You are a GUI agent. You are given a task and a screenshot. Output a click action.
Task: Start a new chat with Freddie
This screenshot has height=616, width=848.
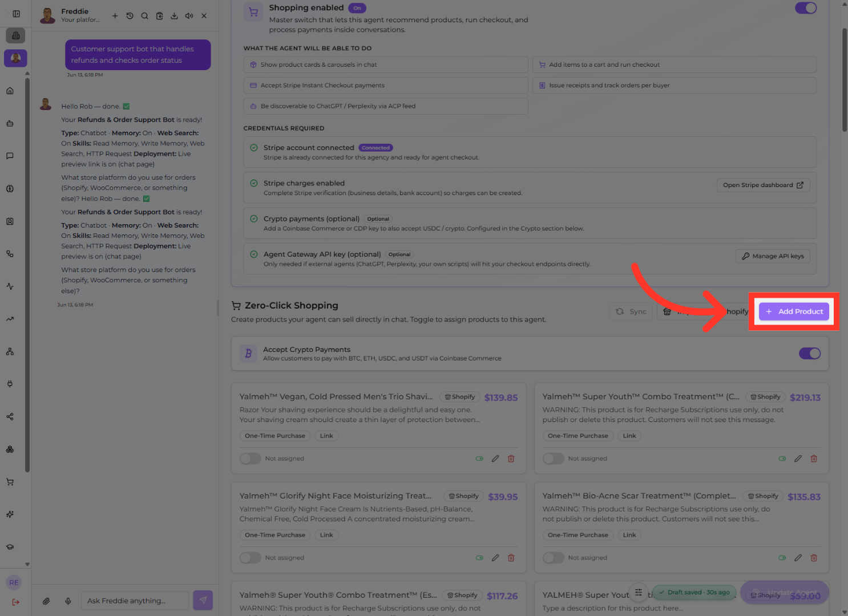pos(115,16)
